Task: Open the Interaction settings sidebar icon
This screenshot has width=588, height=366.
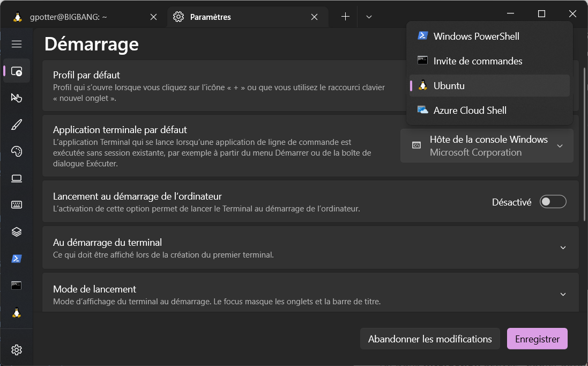Action: 17,98
